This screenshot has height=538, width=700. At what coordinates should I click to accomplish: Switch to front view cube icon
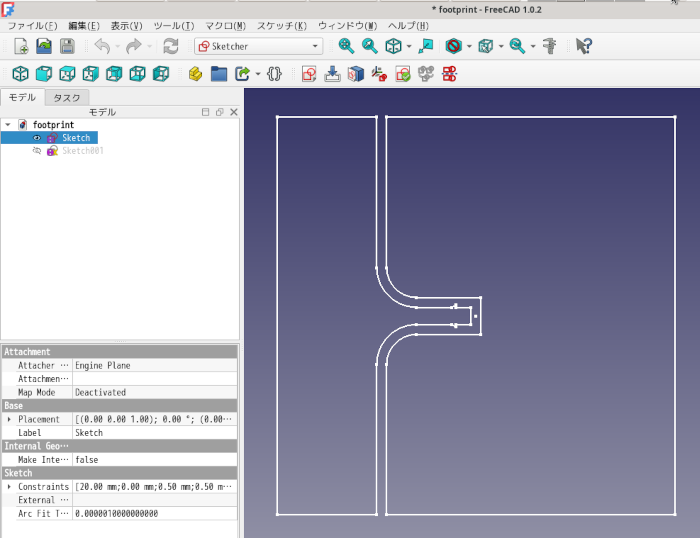point(44,74)
